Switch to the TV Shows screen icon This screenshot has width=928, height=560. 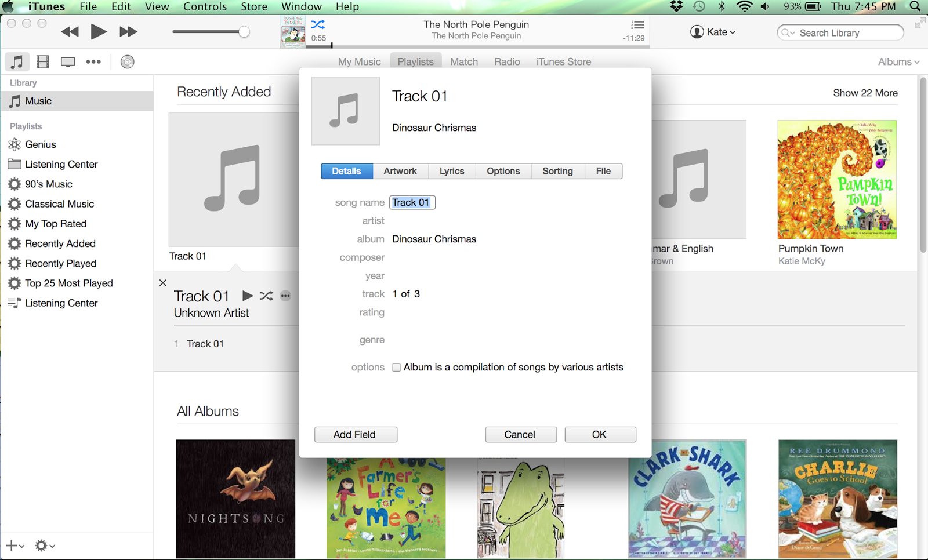tap(68, 62)
